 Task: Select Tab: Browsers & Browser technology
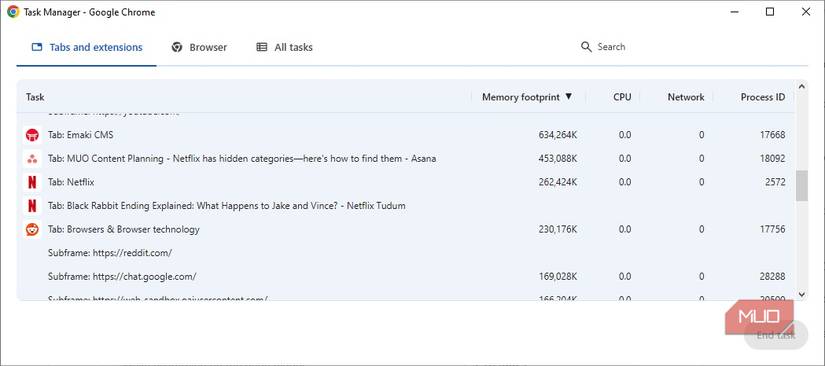[406, 230]
